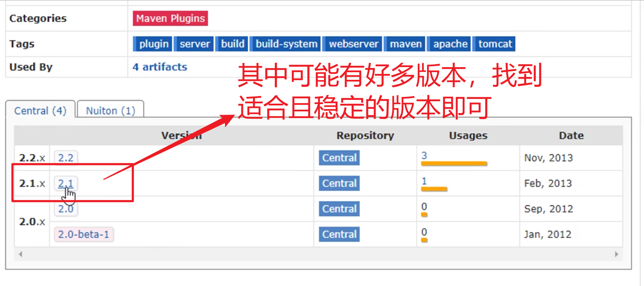The width and height of the screenshot is (644, 286).
Task: Click the table's left scroll arrow
Action: 20,254
